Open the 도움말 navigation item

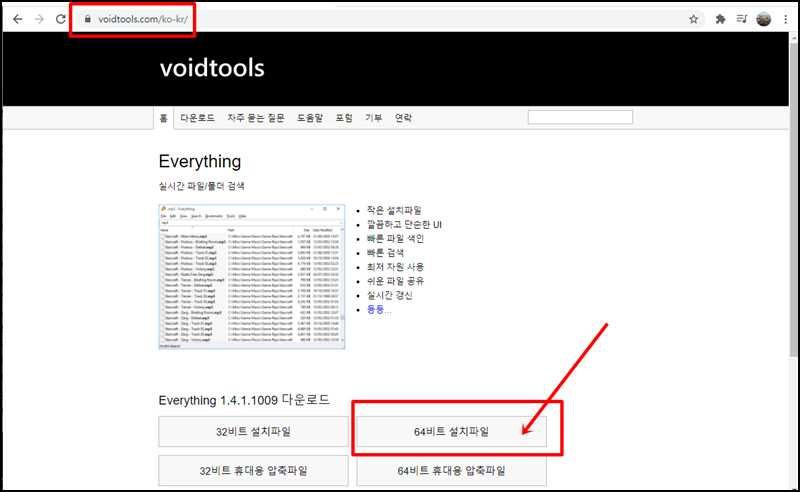coord(310,118)
